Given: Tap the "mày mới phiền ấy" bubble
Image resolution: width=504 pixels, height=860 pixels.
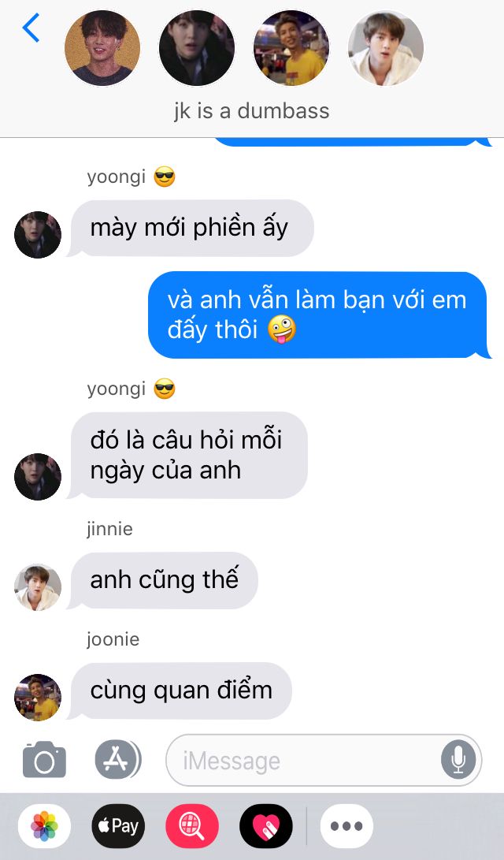Looking at the screenshot, I should 190,228.
